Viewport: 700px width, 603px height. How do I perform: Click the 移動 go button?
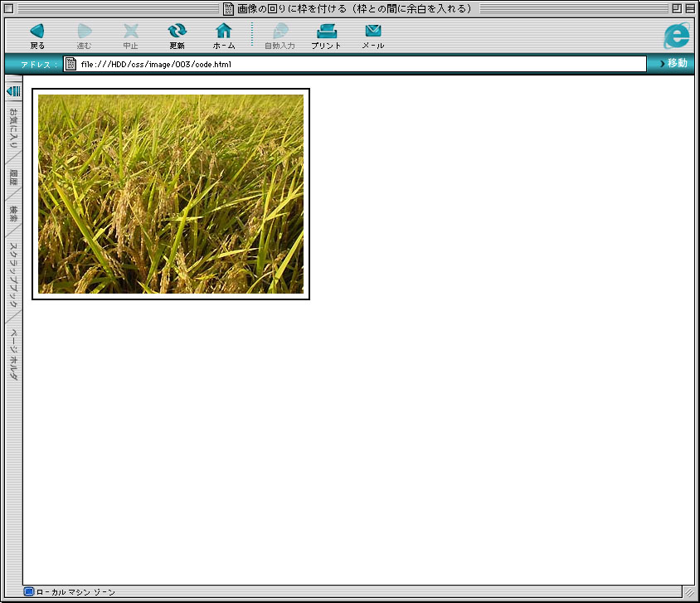[x=673, y=63]
